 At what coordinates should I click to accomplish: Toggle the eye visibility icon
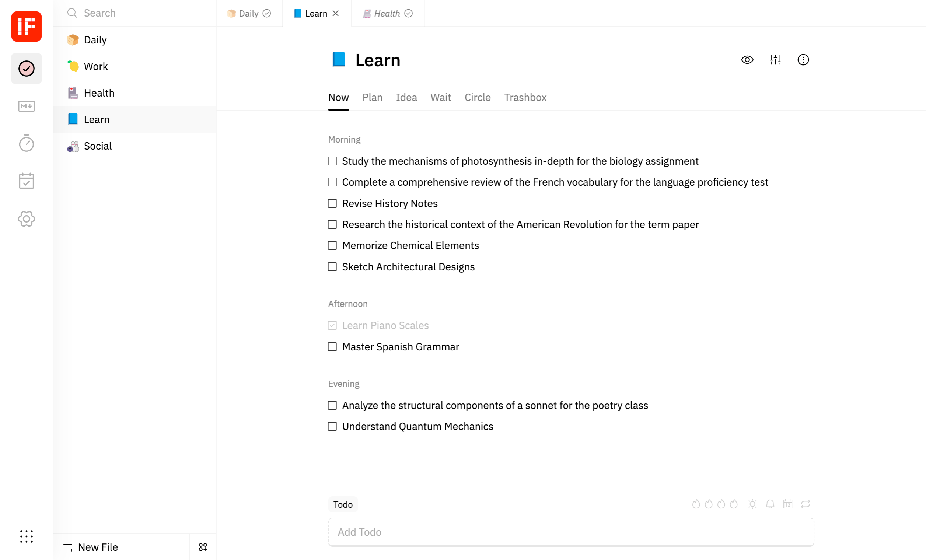pyautogui.click(x=747, y=60)
